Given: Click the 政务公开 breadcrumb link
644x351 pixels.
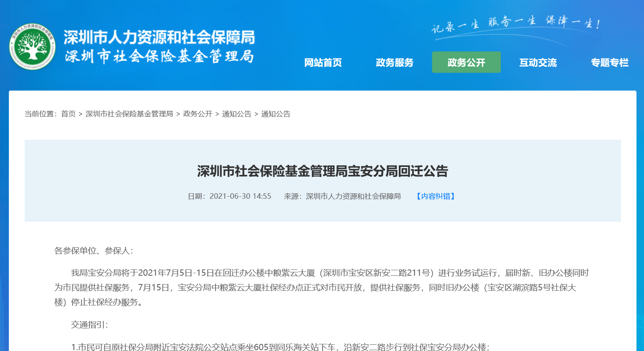Looking at the screenshot, I should tap(198, 114).
